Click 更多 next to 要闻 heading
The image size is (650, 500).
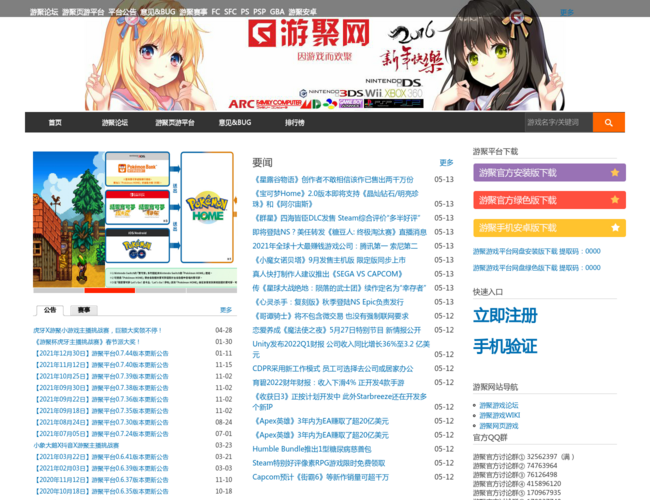pyautogui.click(x=446, y=162)
